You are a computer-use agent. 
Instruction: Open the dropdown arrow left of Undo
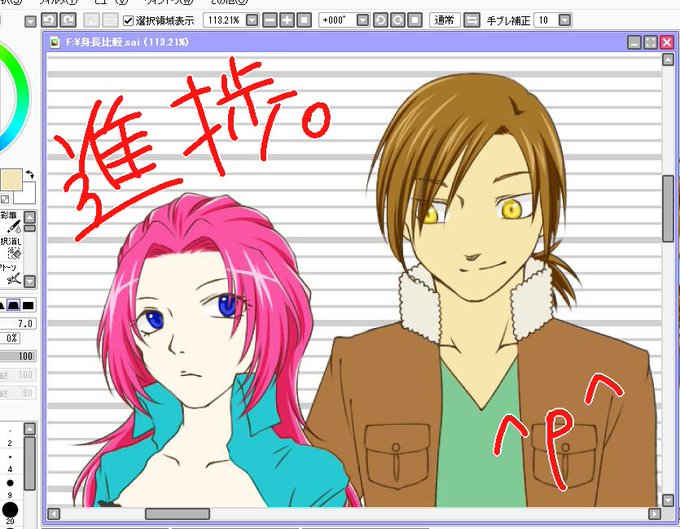(x=30, y=21)
